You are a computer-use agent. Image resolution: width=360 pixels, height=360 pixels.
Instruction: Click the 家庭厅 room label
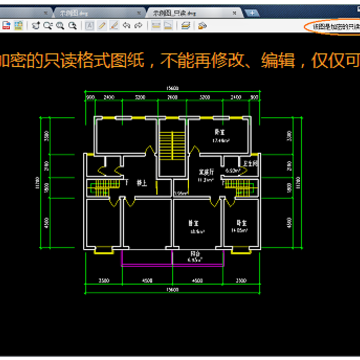(x=207, y=172)
